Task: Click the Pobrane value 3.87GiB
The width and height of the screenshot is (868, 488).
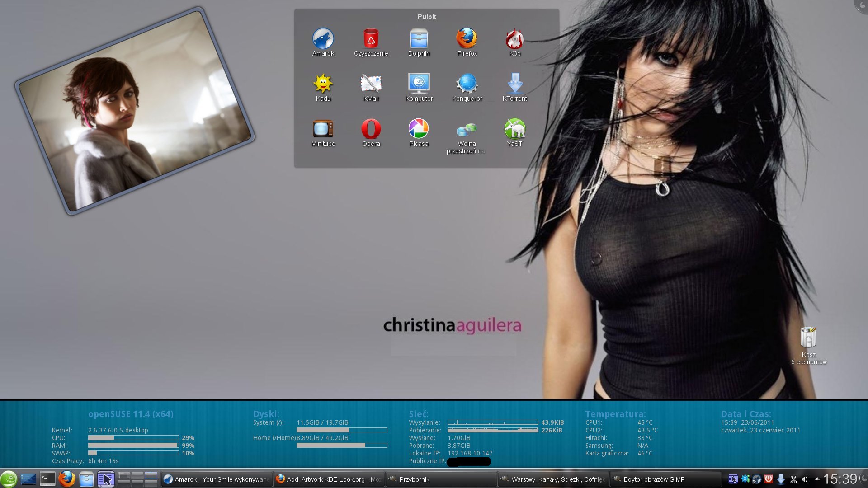Action: pos(459,446)
